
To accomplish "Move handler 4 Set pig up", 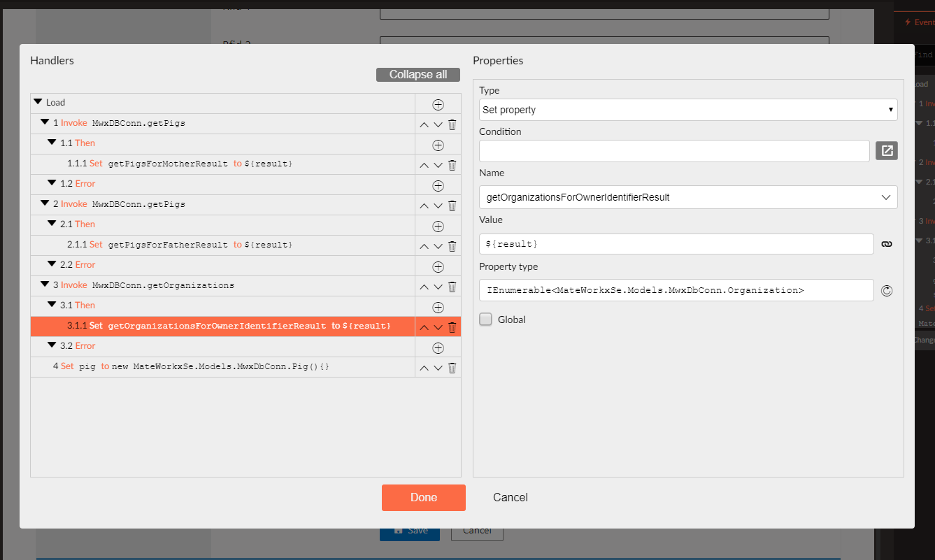I will click(x=424, y=368).
